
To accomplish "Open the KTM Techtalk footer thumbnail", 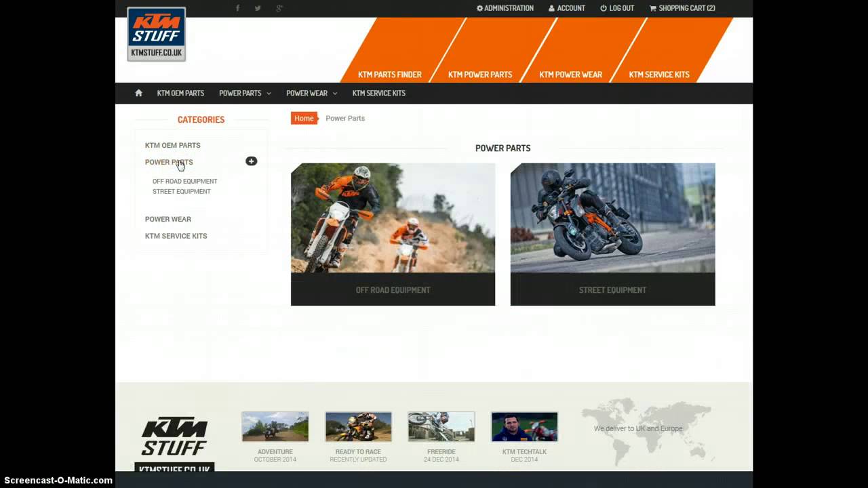I will tap(524, 426).
